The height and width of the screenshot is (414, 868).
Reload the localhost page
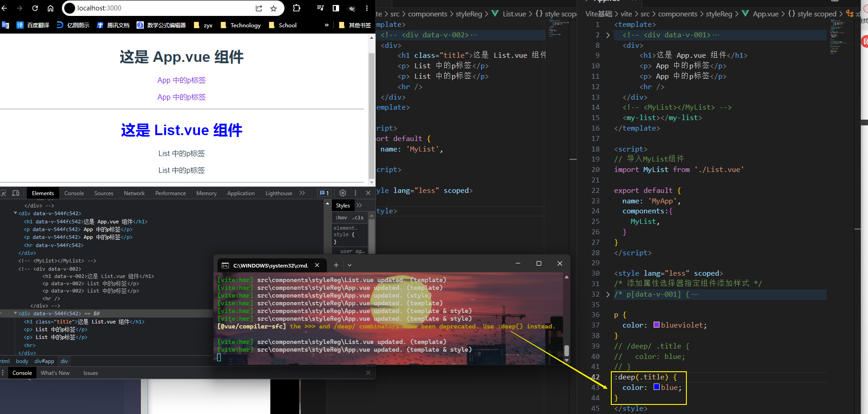coord(35,8)
